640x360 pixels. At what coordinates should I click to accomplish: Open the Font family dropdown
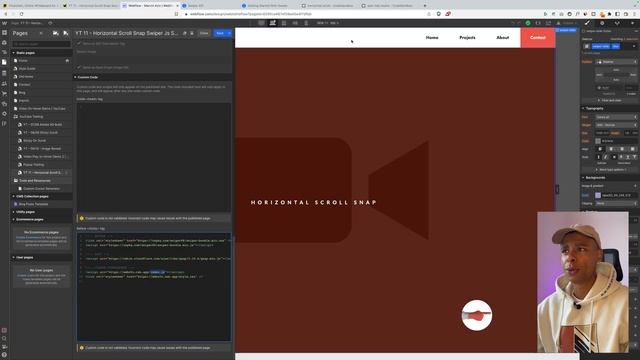(x=616, y=117)
